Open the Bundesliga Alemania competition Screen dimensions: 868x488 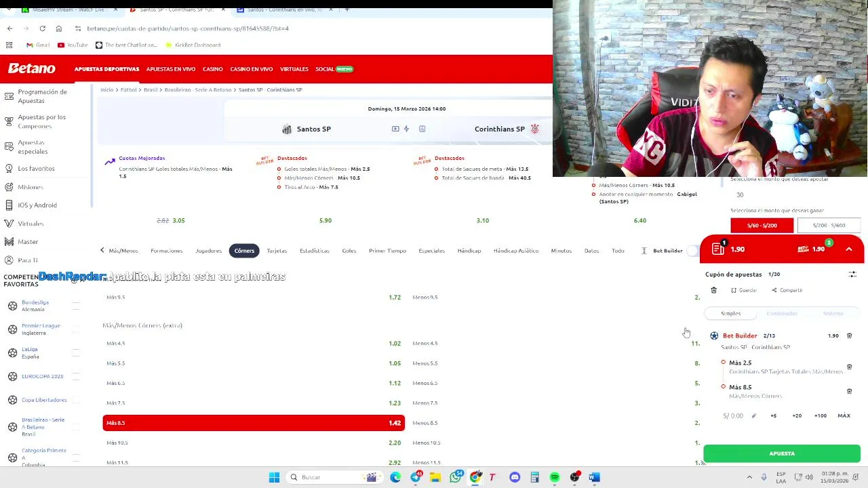coord(35,306)
